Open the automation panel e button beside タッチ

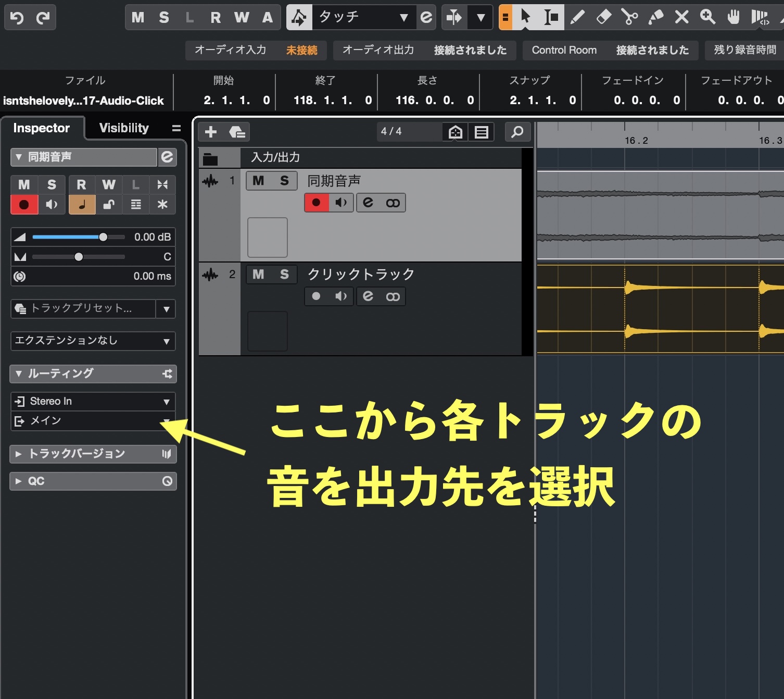tap(426, 17)
